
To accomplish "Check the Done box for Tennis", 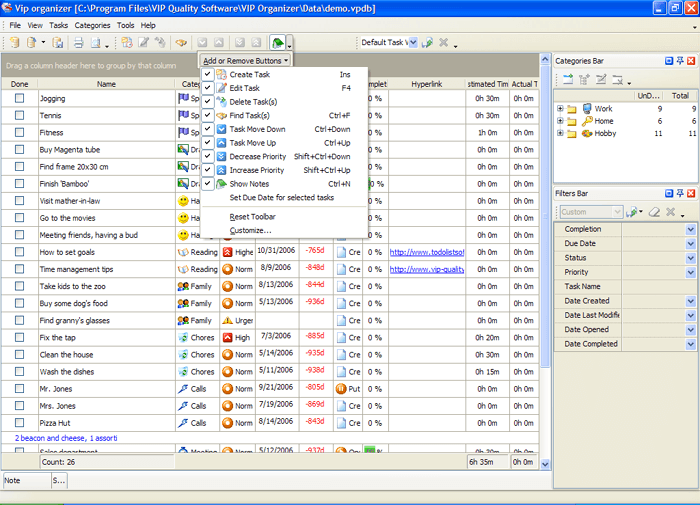I will 19,115.
